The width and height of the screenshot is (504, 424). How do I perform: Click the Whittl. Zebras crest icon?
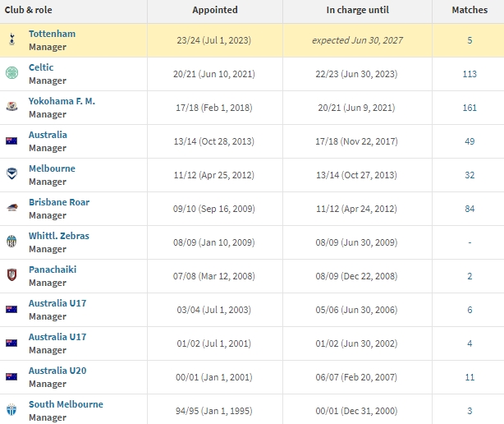point(11,242)
